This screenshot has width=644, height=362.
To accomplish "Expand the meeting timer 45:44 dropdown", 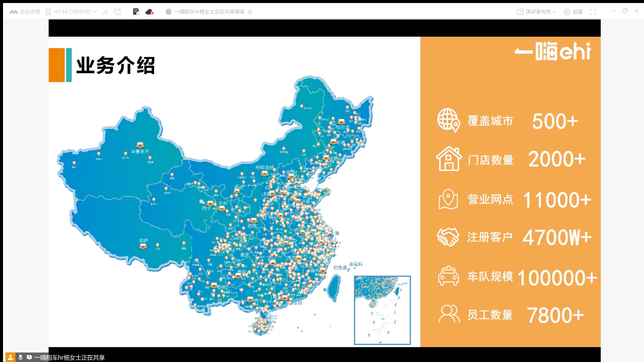I will point(95,12).
